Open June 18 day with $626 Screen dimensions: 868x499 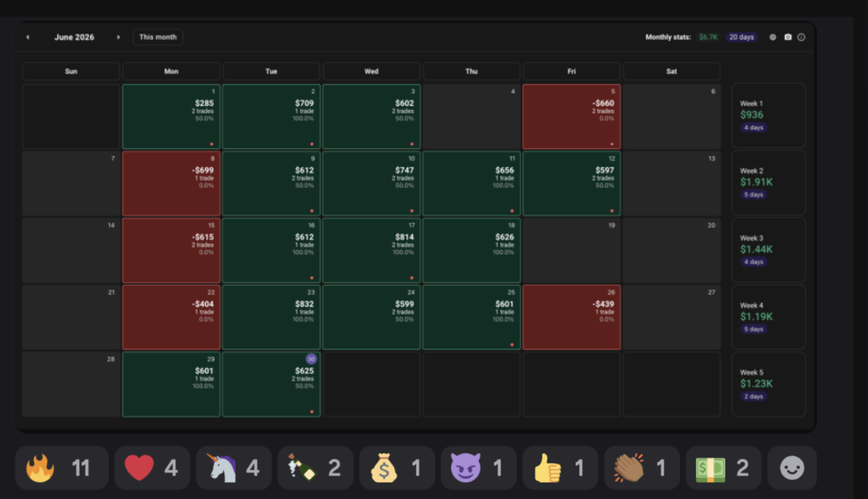pos(472,251)
